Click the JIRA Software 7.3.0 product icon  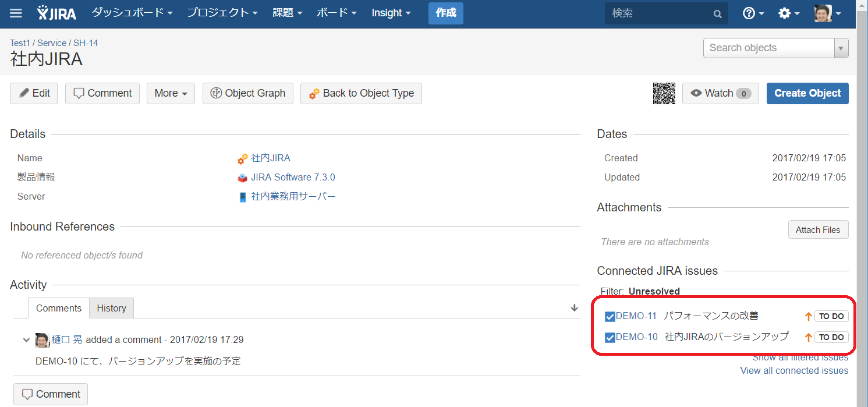pos(242,178)
